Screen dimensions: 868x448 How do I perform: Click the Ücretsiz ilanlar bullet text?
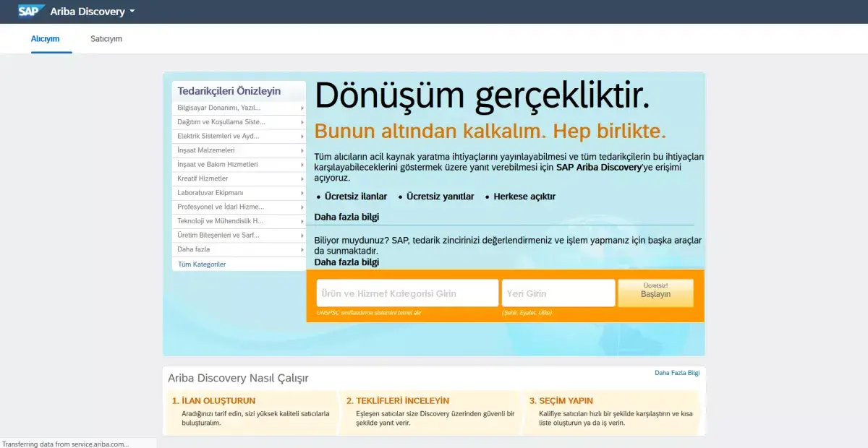pyautogui.click(x=356, y=197)
